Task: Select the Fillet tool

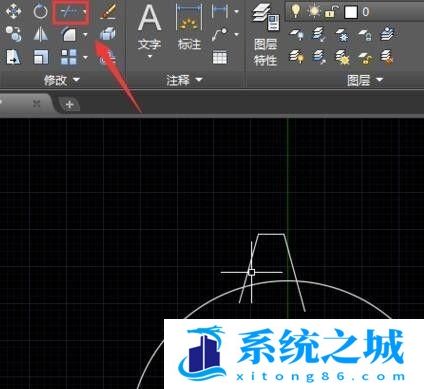Action: (69, 34)
